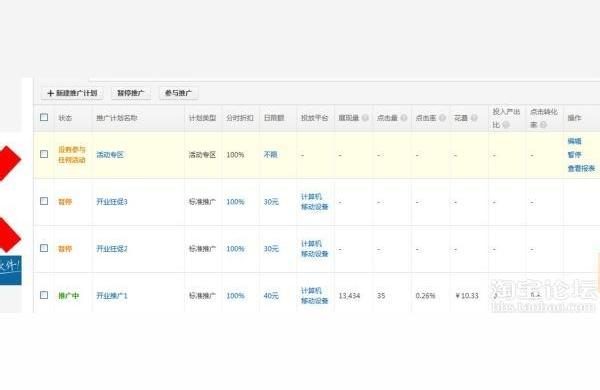Click 移动设备 platform in 开业狂促2 row
The width and height of the screenshot is (600, 390).
click(x=315, y=254)
